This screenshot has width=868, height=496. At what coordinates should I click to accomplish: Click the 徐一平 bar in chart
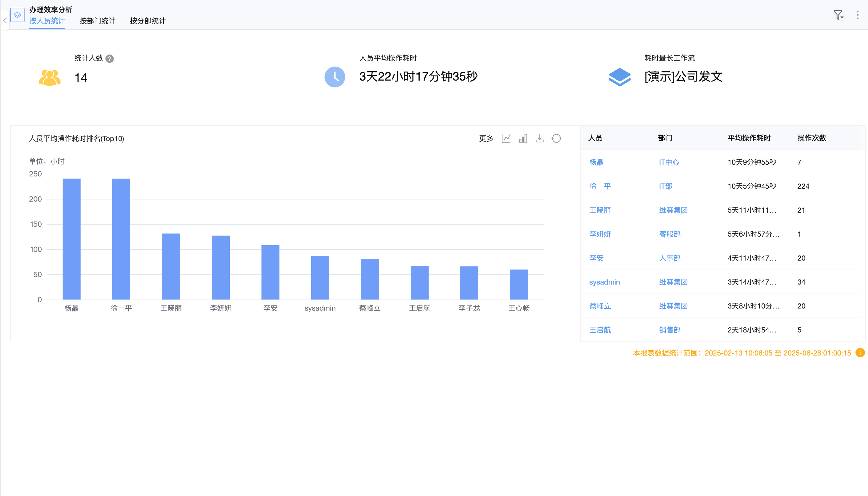[x=121, y=238]
